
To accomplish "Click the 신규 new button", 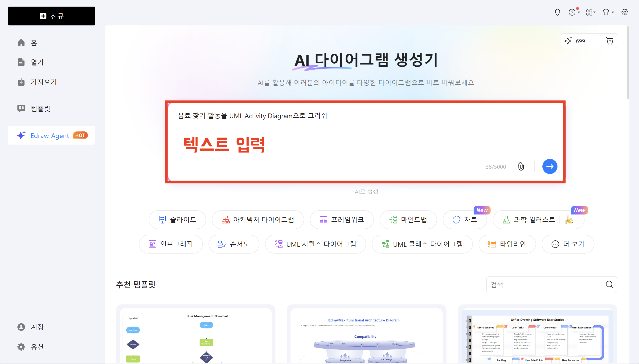I will click(52, 16).
